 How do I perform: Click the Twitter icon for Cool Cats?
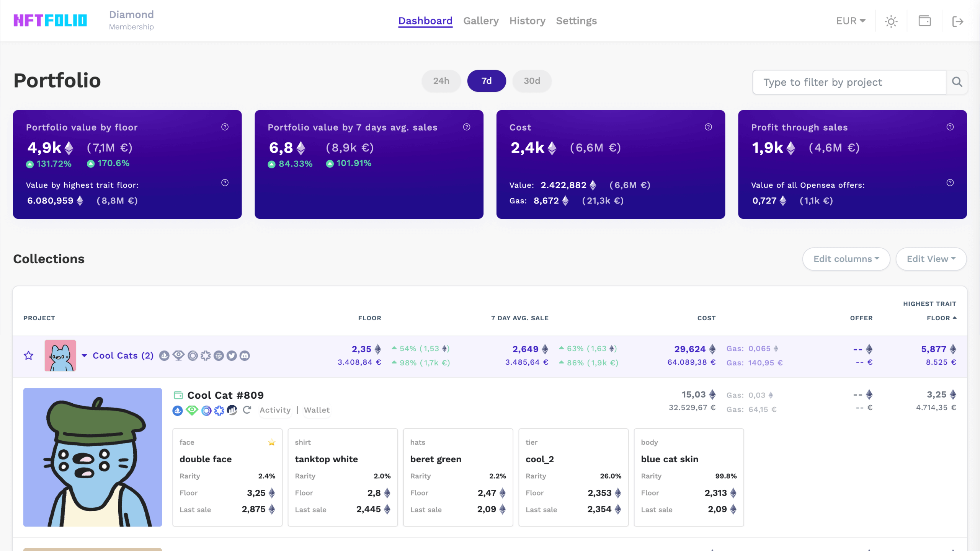pos(231,355)
